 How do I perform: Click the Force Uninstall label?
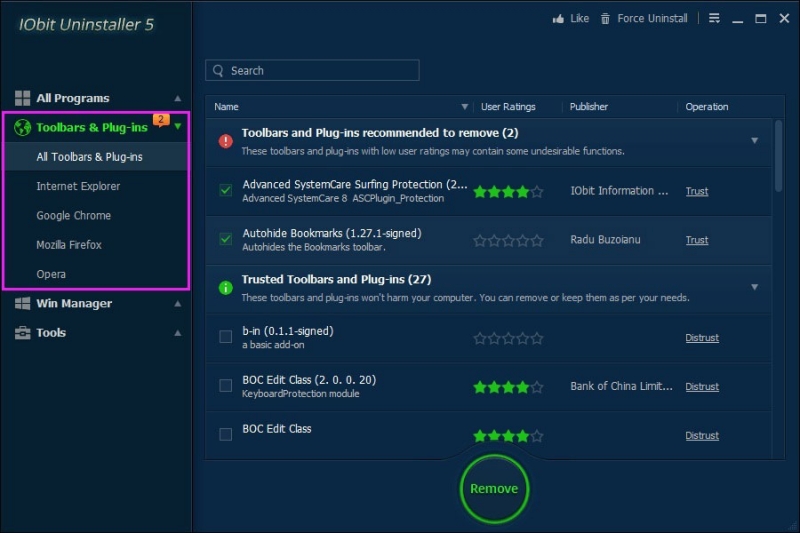652,19
